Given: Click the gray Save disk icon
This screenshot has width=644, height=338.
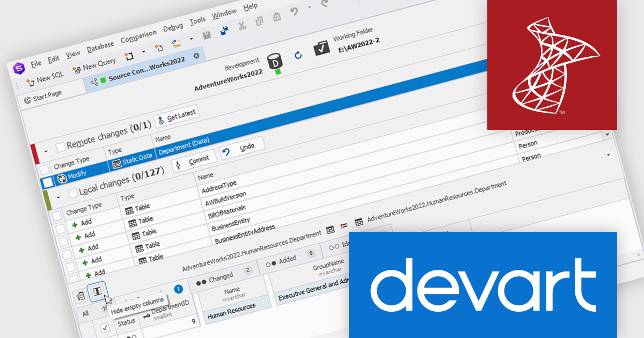Looking at the screenshot, I should (207, 34).
